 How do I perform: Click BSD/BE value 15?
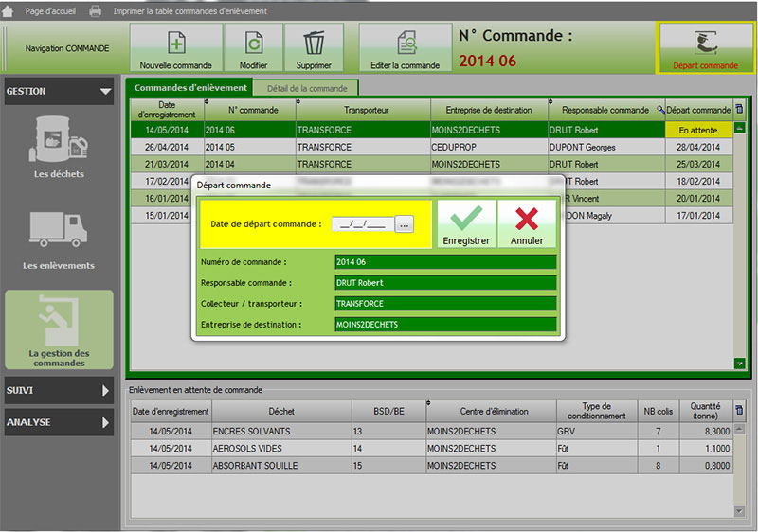(x=388, y=466)
